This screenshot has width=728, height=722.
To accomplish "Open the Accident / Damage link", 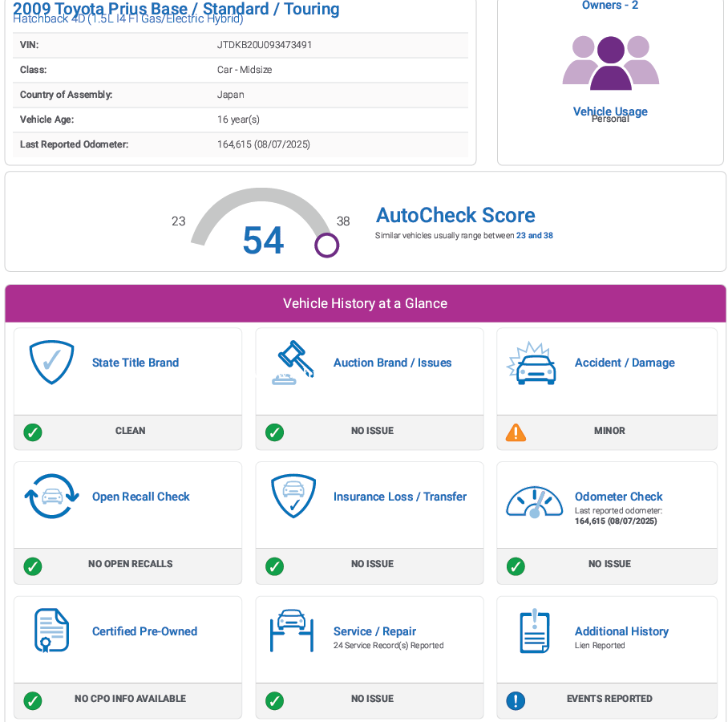I will [x=625, y=363].
